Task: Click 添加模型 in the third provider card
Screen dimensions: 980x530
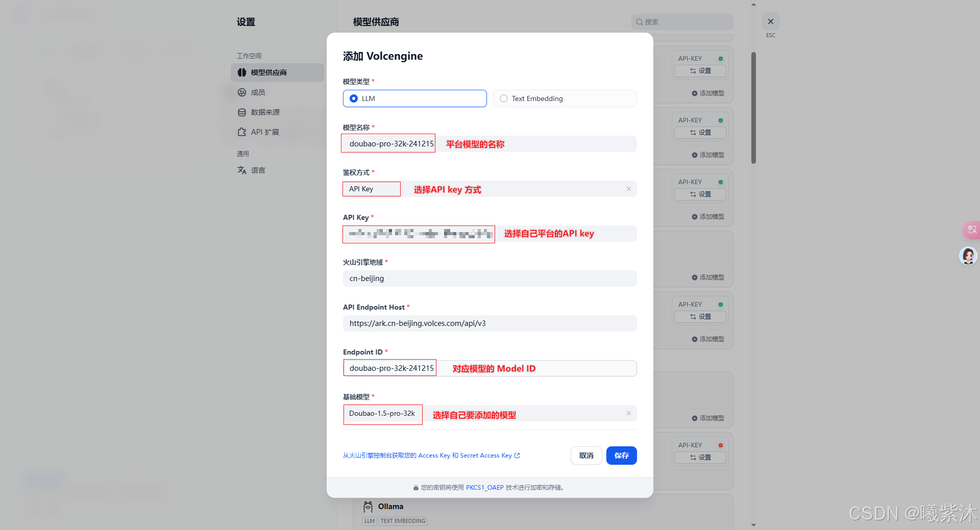Action: [x=708, y=217]
